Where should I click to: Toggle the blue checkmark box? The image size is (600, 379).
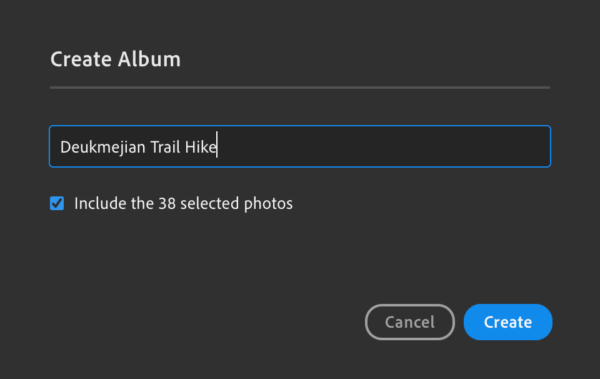57,203
